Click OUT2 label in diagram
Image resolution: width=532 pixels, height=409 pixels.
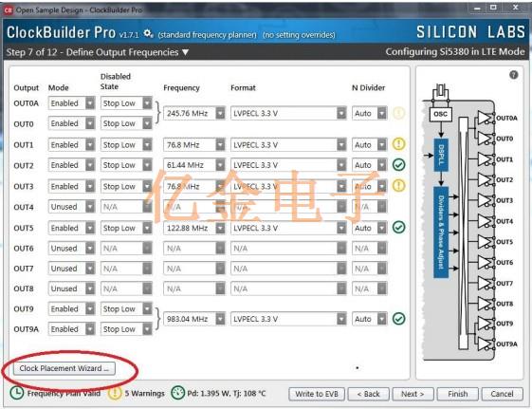[504, 180]
